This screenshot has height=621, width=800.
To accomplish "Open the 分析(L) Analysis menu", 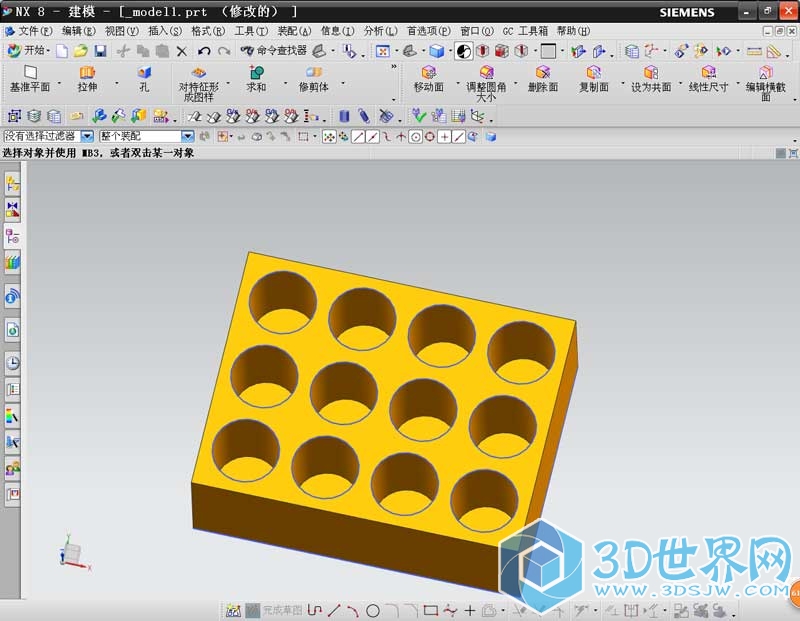I will [x=380, y=31].
